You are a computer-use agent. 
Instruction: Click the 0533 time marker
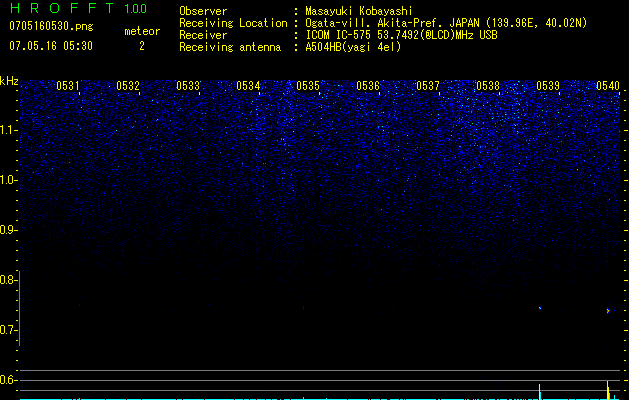[x=188, y=85]
